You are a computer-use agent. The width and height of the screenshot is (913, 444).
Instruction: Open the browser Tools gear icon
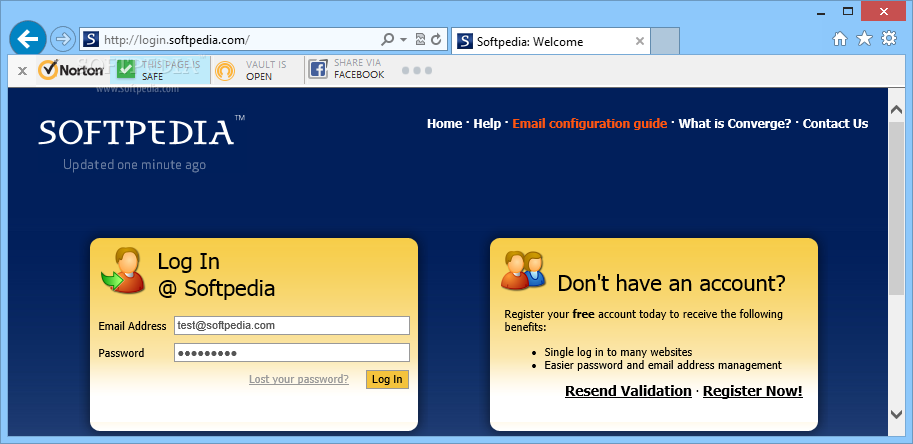coord(889,38)
